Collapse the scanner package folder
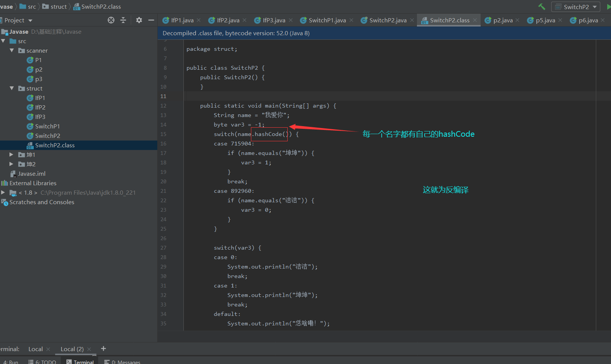 coord(12,50)
